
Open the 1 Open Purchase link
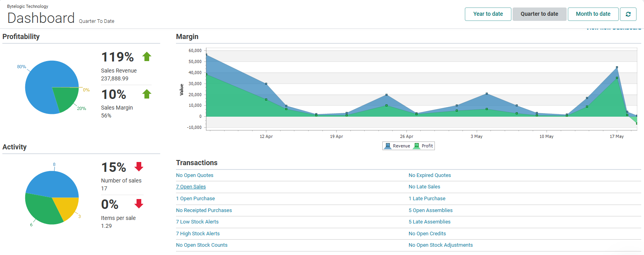click(x=195, y=199)
